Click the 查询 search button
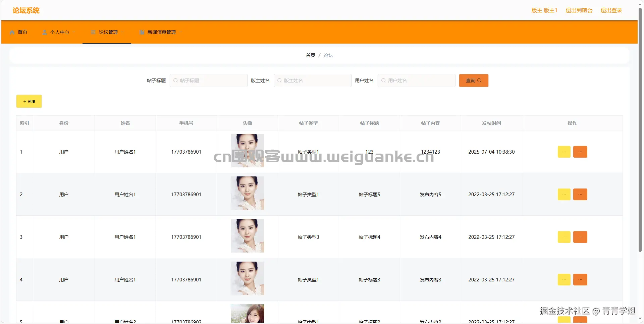644x324 pixels. [474, 80]
